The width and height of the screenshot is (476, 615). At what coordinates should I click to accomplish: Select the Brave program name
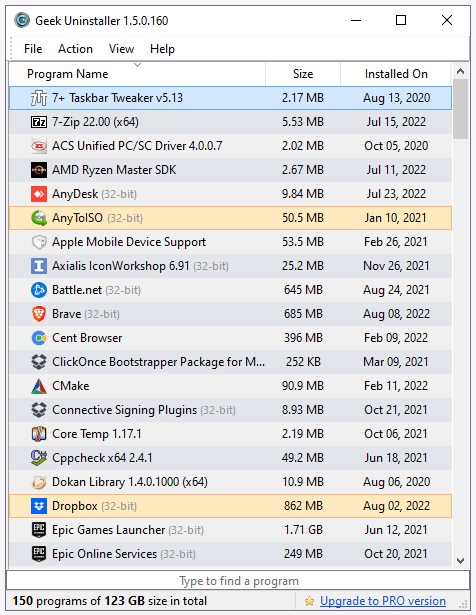point(67,314)
